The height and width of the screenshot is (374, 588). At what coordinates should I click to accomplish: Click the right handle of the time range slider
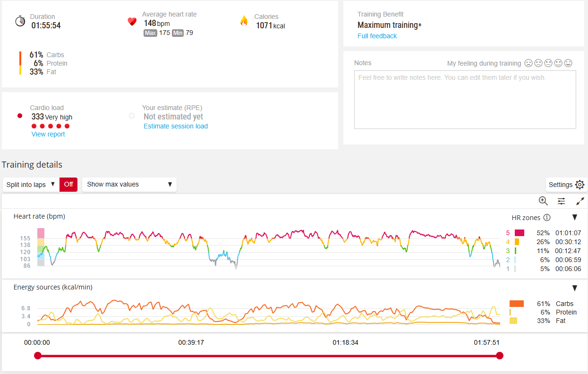(x=500, y=356)
